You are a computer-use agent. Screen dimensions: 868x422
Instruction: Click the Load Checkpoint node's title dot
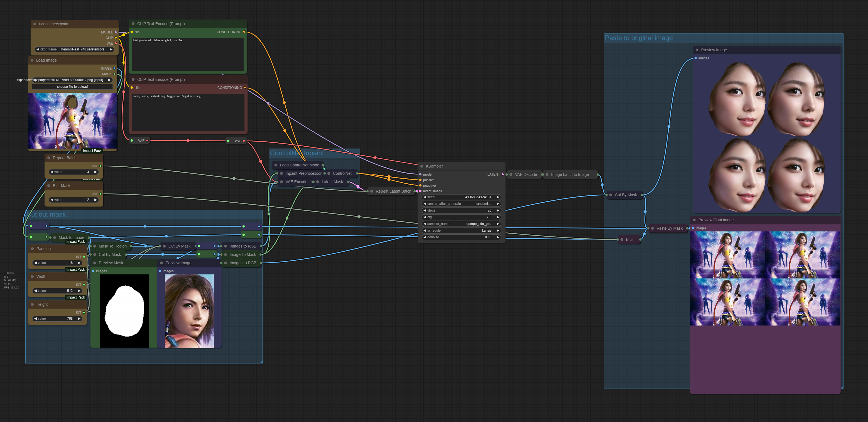tap(35, 24)
